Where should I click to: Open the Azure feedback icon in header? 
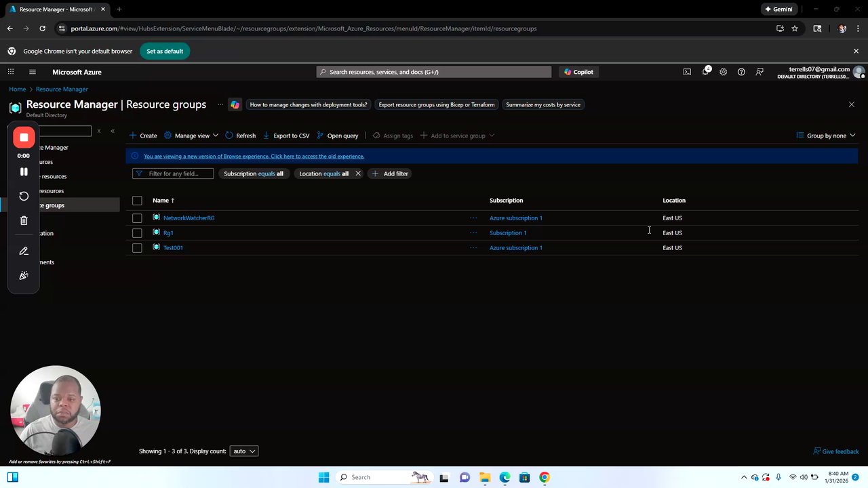[759, 72]
